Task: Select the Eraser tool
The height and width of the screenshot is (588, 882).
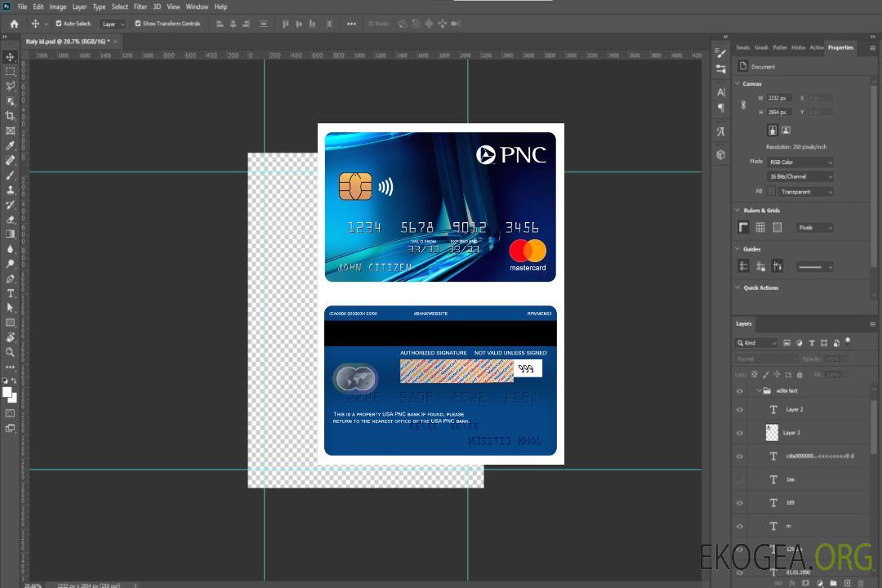Action: coord(10,220)
